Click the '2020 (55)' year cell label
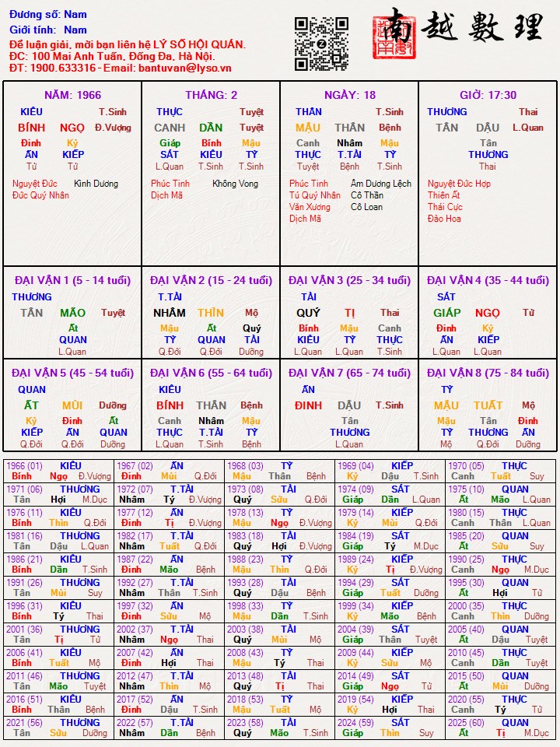Image resolution: width=560 pixels, height=747 pixels. coord(466,700)
